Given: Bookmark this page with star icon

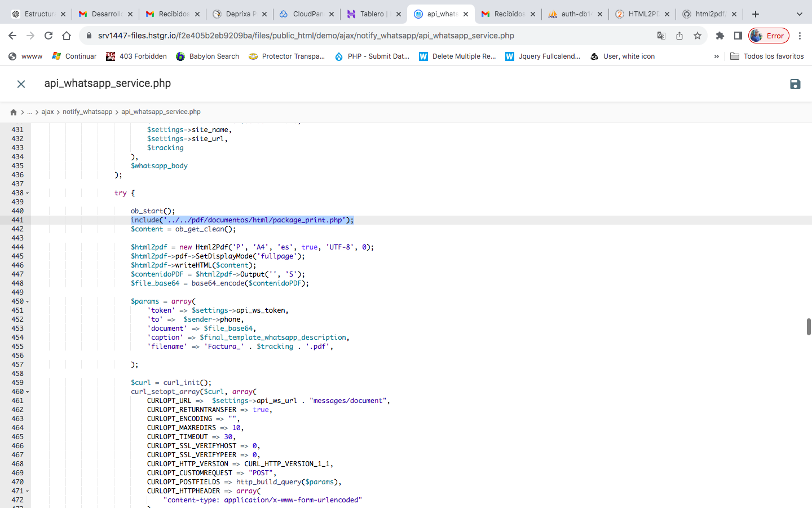Looking at the screenshot, I should [x=698, y=36].
